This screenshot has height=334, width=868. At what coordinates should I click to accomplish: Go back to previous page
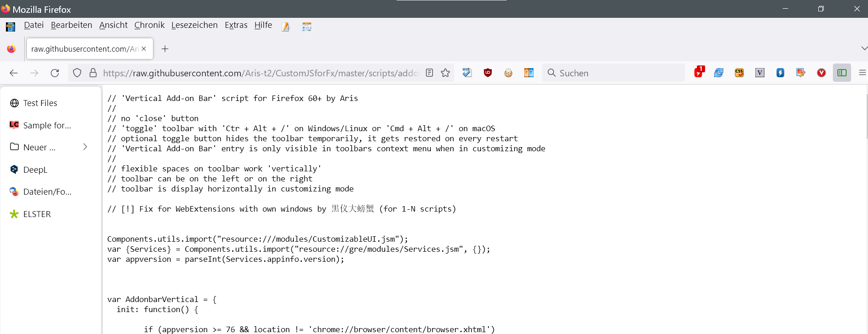pos(14,73)
